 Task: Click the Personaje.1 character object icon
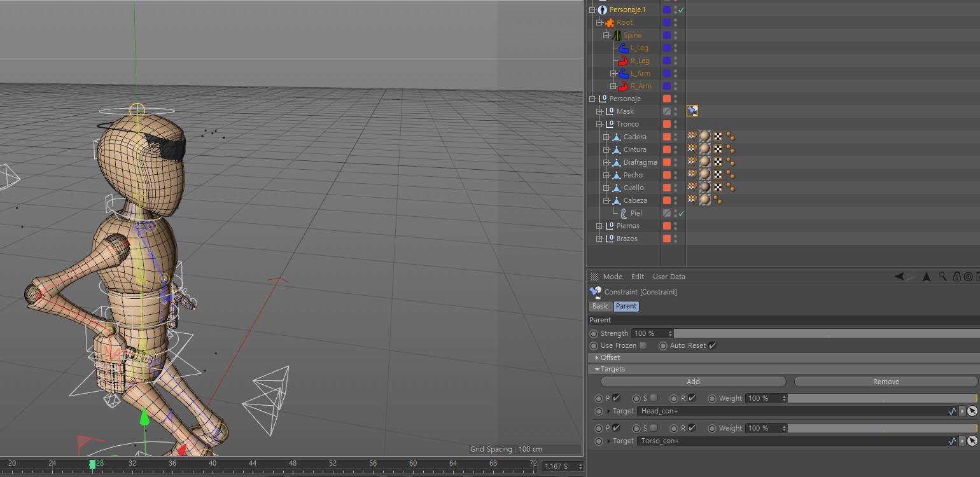(603, 10)
